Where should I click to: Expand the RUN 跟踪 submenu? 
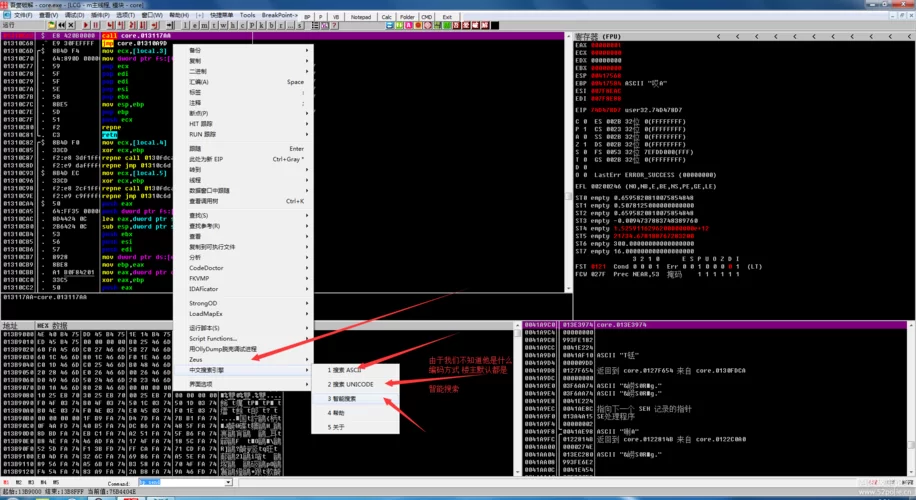pos(245,134)
